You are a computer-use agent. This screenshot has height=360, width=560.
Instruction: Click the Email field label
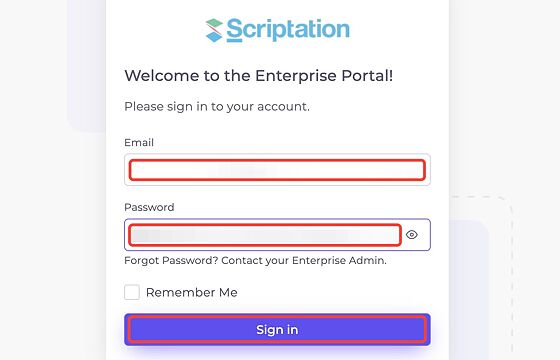point(139,142)
